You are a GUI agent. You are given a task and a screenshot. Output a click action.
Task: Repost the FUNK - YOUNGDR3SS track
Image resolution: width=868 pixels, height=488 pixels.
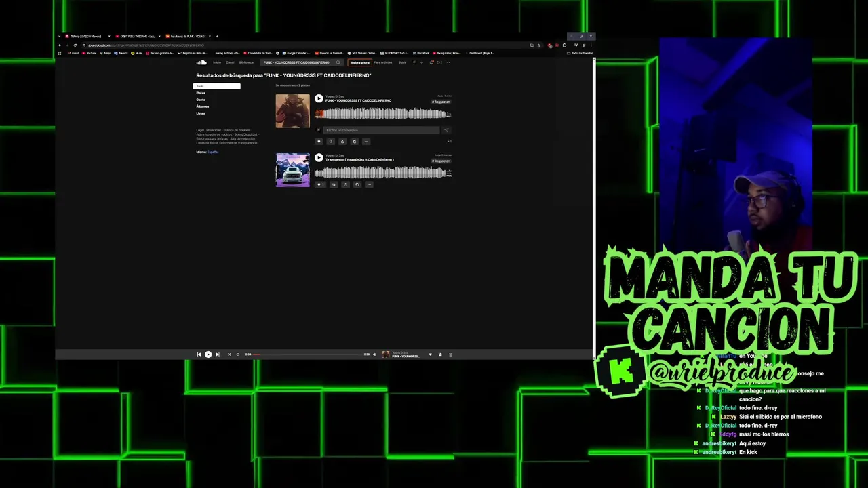tap(331, 142)
